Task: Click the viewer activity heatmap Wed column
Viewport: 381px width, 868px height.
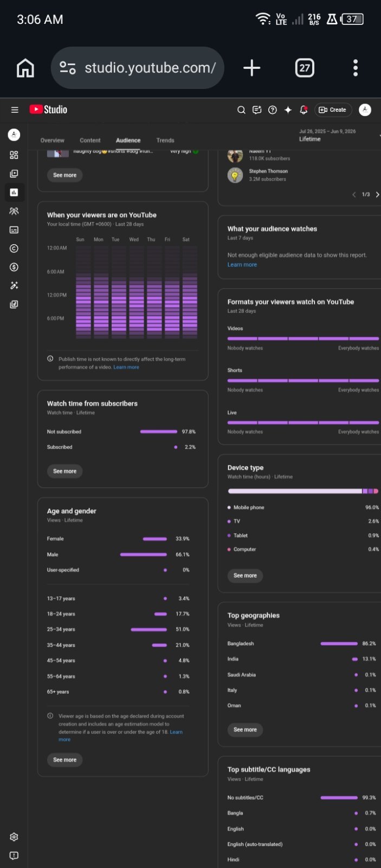Action: click(x=137, y=291)
